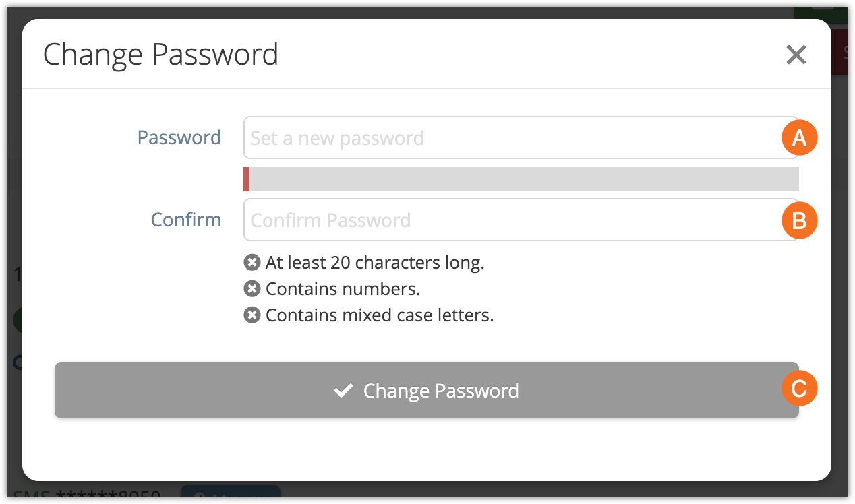
Task: Click X icon beside 'Contains mixed case letters'
Action: coord(252,315)
